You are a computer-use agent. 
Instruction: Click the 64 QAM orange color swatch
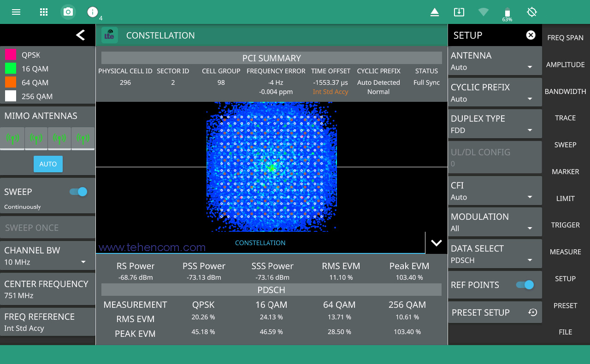tap(11, 82)
